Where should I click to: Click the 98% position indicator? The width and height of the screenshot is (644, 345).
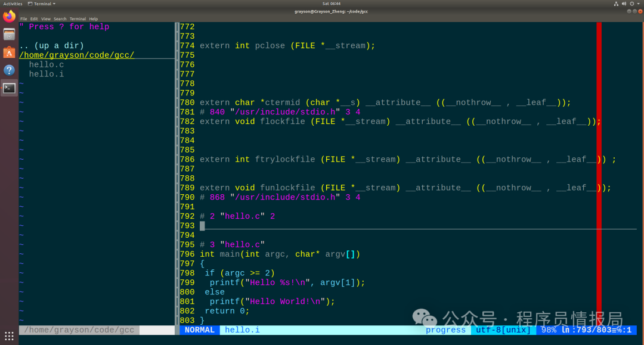coord(549,330)
